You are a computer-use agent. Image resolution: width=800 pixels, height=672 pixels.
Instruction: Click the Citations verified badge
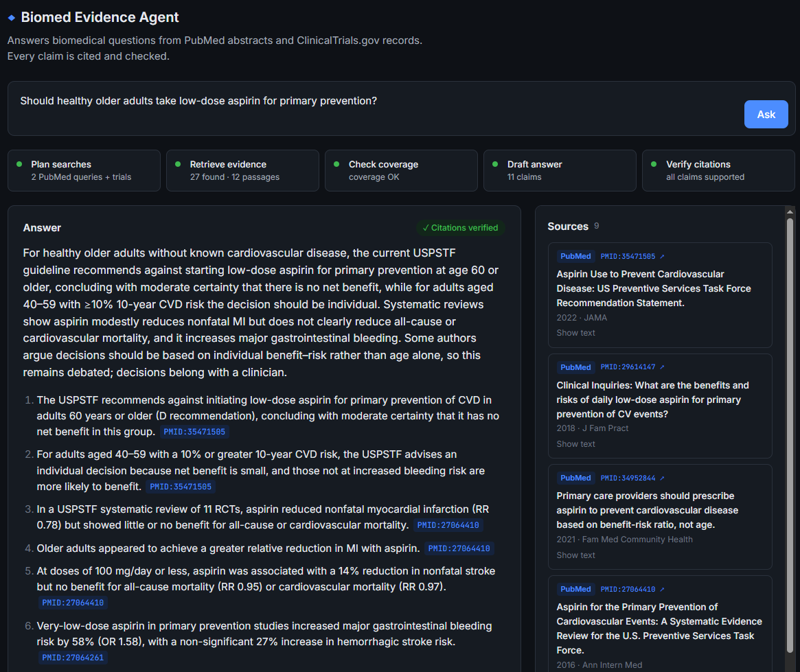click(461, 228)
